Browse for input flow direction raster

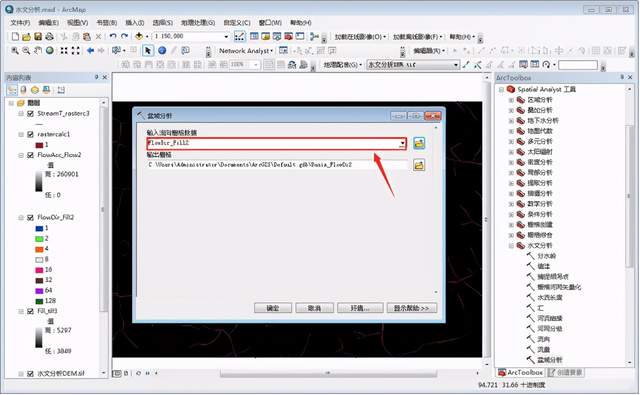pos(419,143)
